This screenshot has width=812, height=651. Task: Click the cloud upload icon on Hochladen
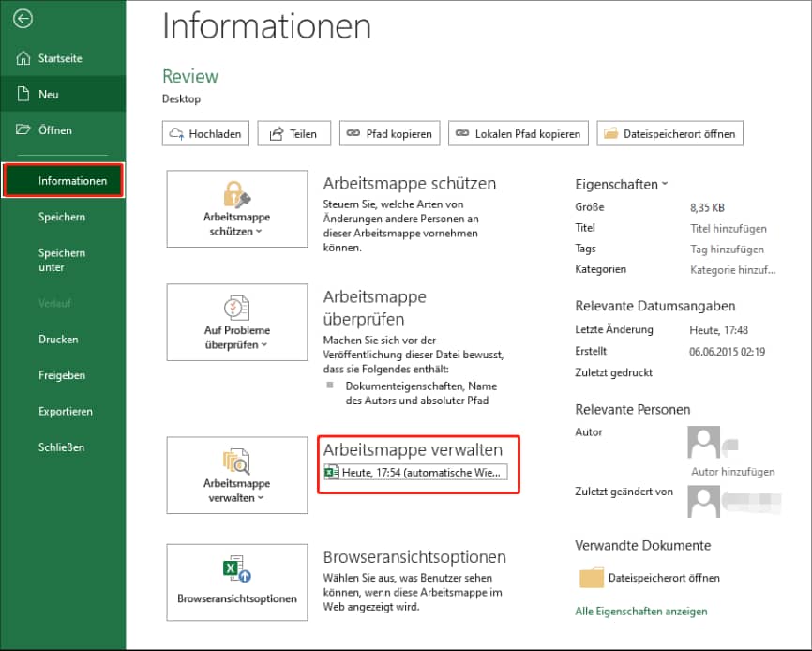(176, 133)
